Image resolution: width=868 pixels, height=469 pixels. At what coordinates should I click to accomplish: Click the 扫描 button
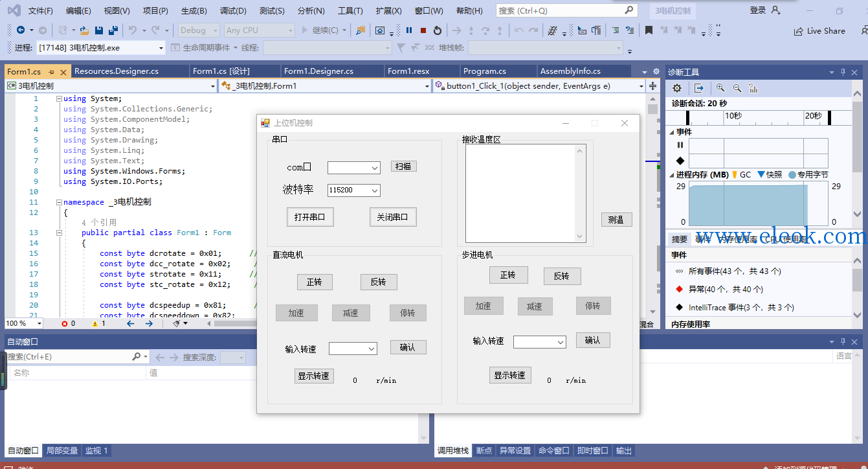[x=403, y=166]
